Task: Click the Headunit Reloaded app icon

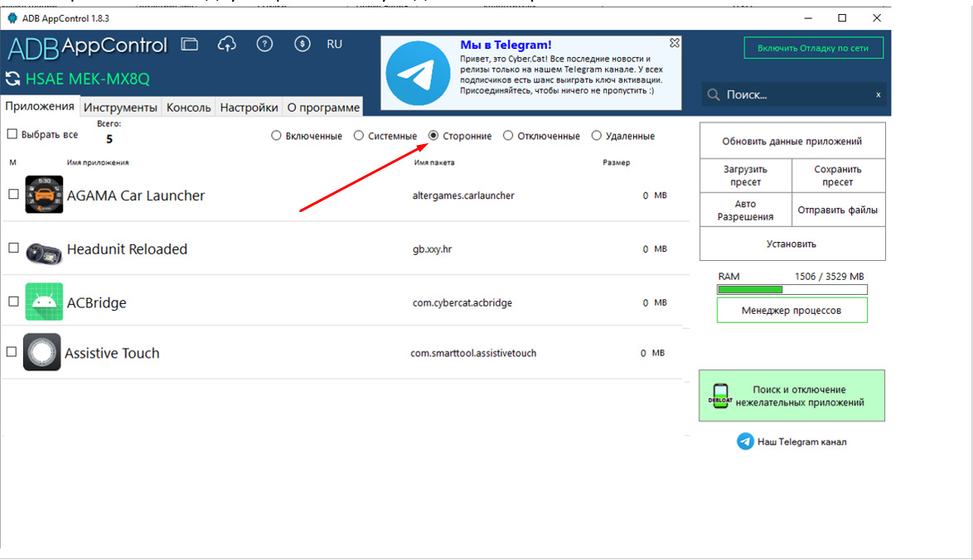Action: tap(43, 253)
